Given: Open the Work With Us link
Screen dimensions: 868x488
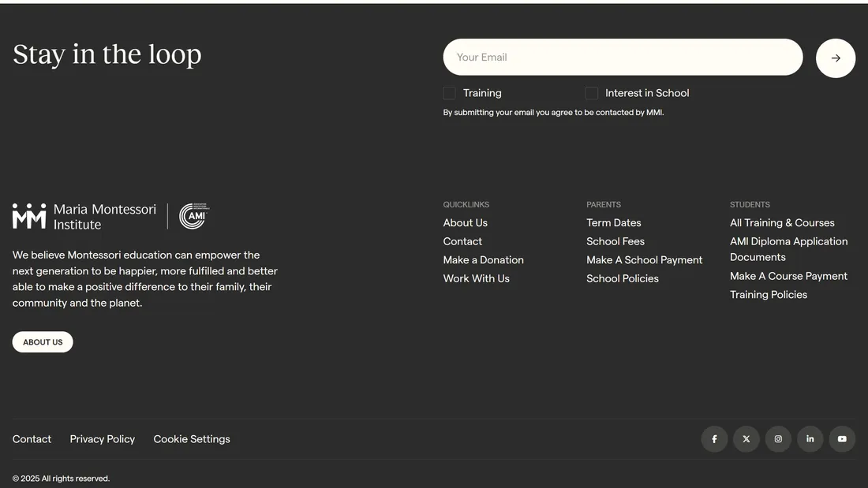Looking at the screenshot, I should click(476, 278).
